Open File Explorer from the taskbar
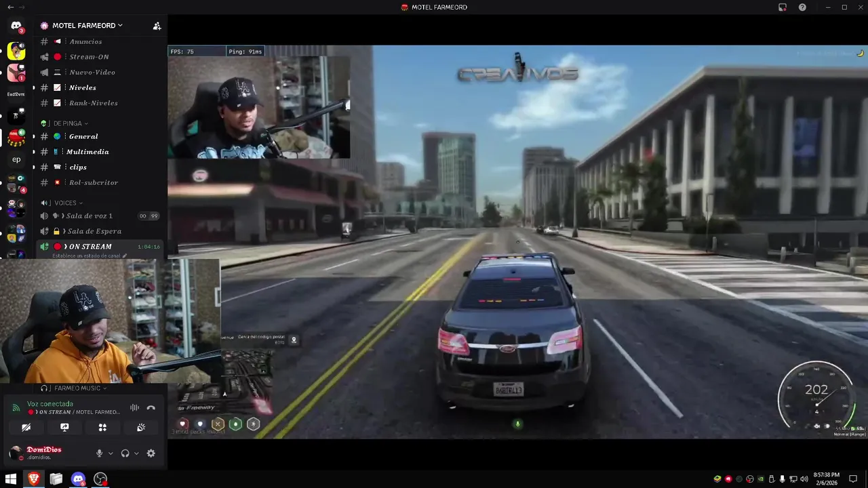The image size is (868, 488). click(56, 479)
